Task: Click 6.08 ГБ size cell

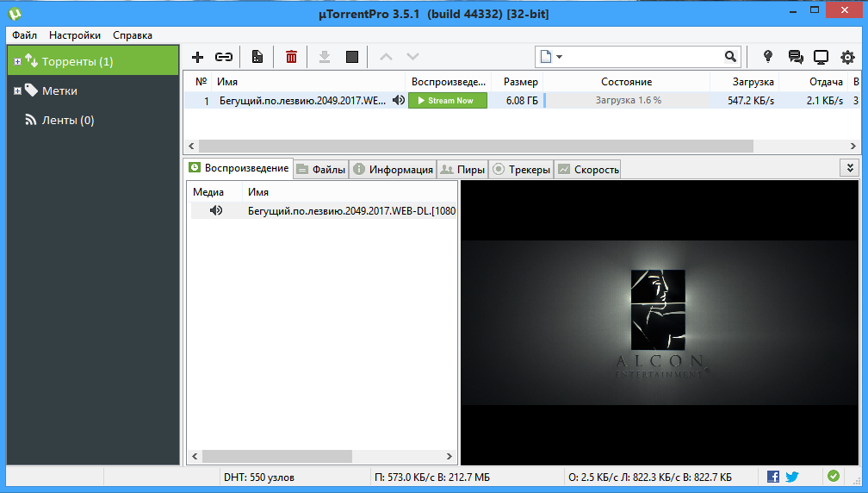Action: (522, 100)
